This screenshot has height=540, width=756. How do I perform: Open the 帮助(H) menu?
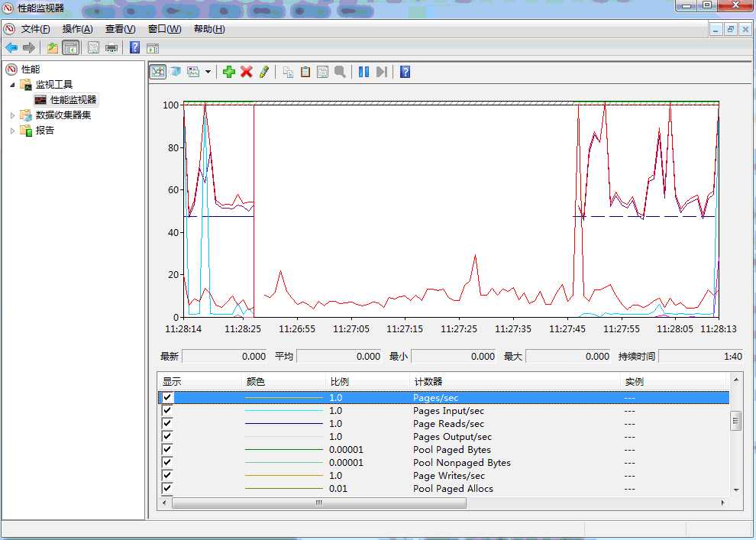(x=209, y=29)
